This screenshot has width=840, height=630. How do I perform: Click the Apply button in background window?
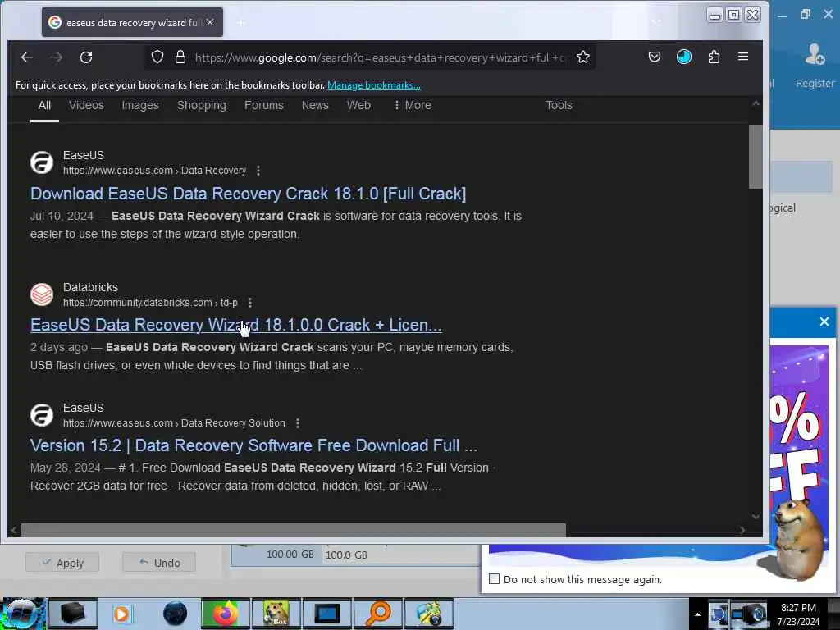(x=62, y=563)
